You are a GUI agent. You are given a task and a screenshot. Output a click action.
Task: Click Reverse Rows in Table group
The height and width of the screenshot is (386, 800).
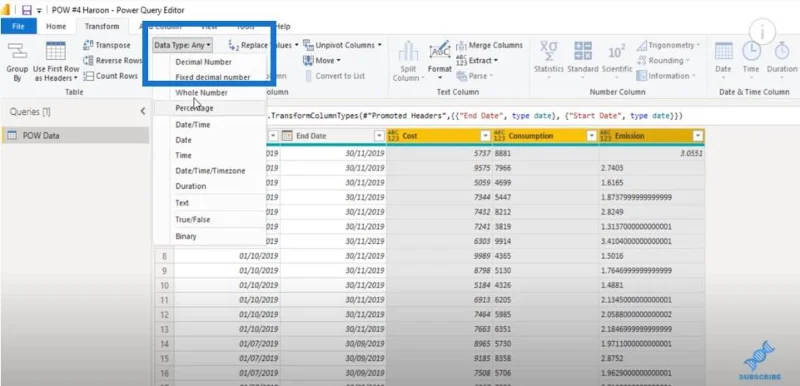pos(112,61)
